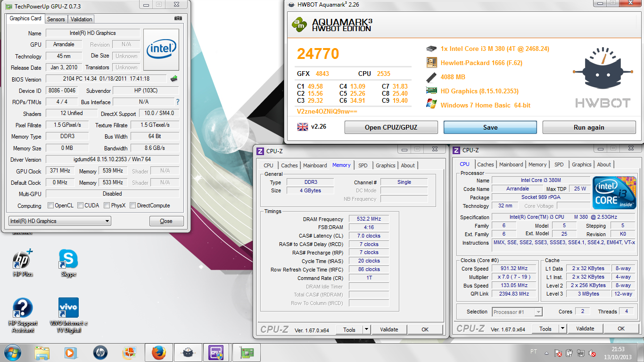Open the Mainboard tab in the CPU-Z Memory window
The height and width of the screenshot is (362, 644).
pyautogui.click(x=315, y=165)
